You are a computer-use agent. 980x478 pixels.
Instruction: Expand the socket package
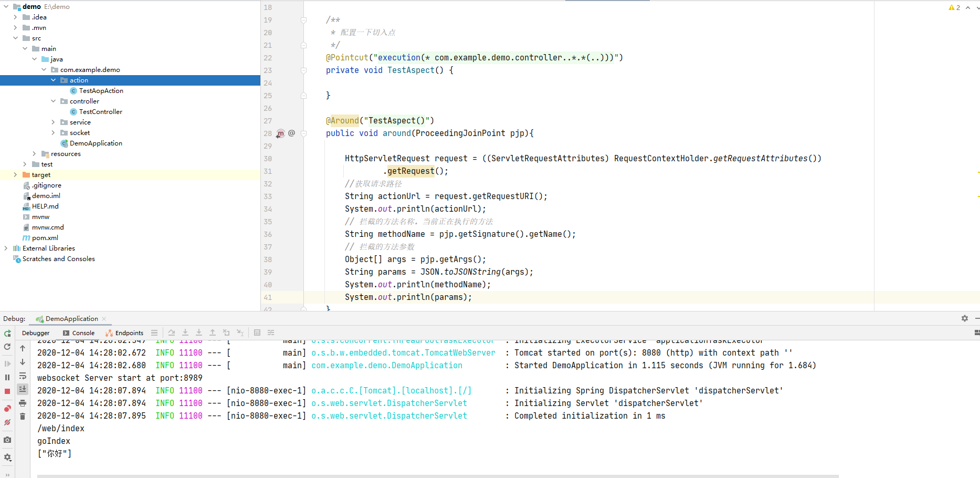point(53,133)
